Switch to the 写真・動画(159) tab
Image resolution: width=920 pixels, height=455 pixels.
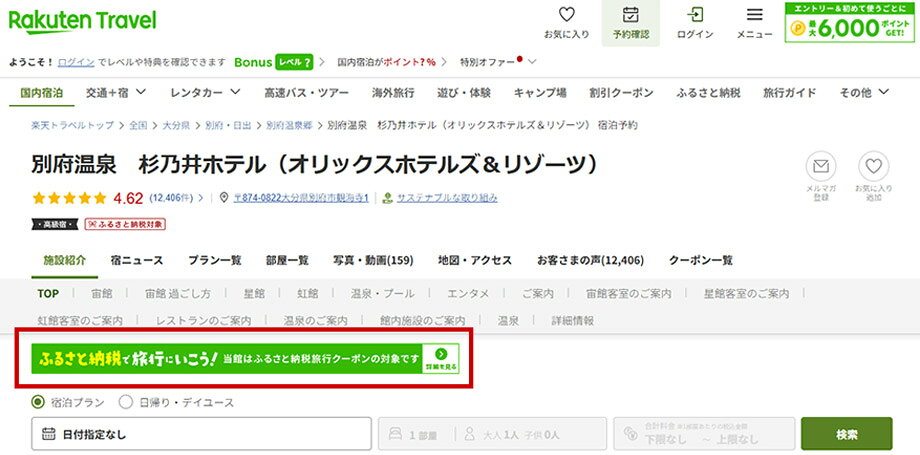(x=374, y=260)
